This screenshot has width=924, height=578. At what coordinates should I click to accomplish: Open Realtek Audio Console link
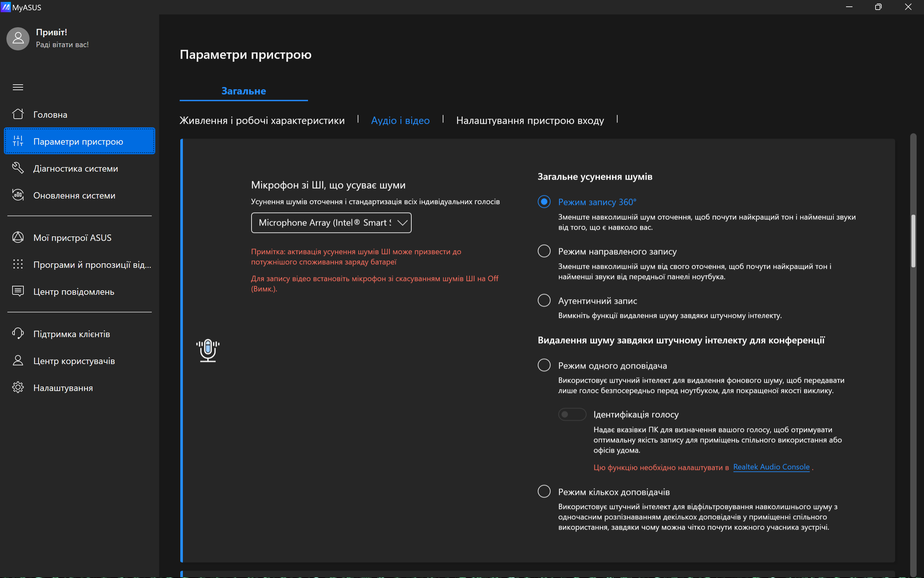tap(771, 467)
